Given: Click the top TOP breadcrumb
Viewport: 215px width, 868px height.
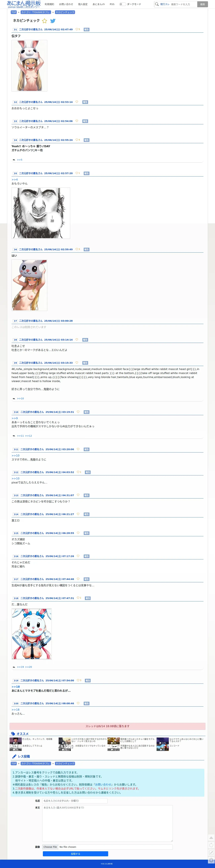Looking at the screenshot, I should point(14,12).
